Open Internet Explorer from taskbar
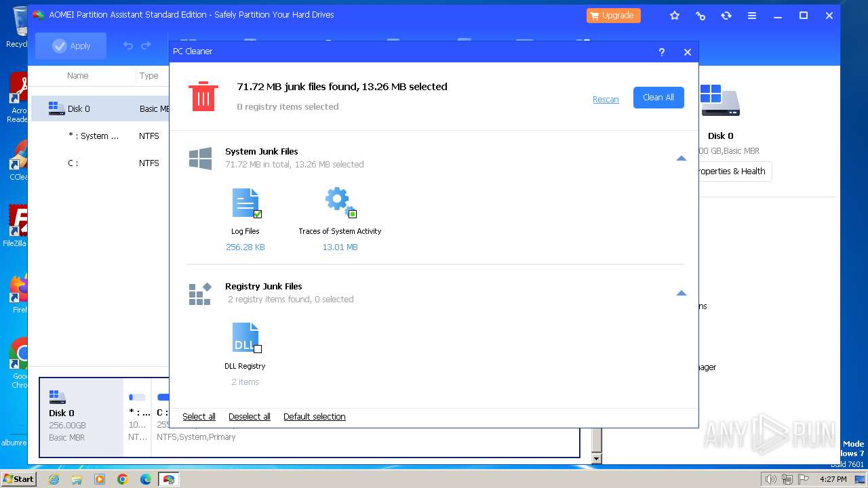The height and width of the screenshot is (488, 868). click(x=54, y=479)
